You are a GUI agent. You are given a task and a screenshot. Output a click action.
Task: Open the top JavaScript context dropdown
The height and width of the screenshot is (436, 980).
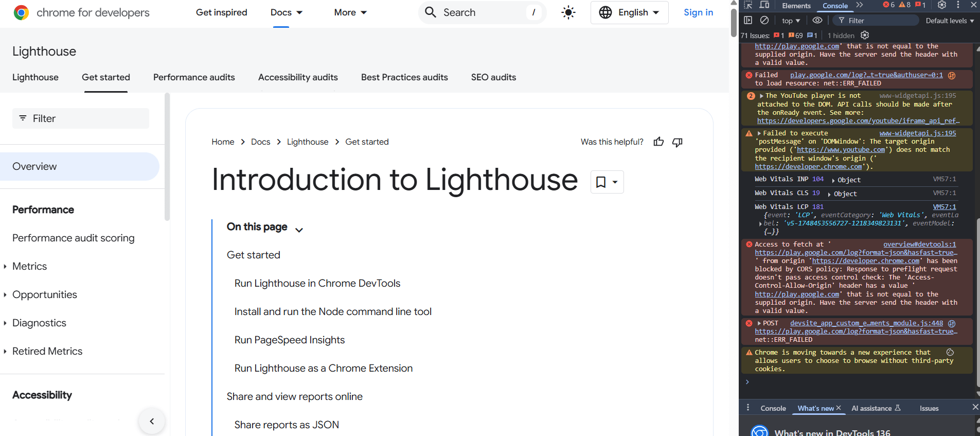pyautogui.click(x=791, y=21)
